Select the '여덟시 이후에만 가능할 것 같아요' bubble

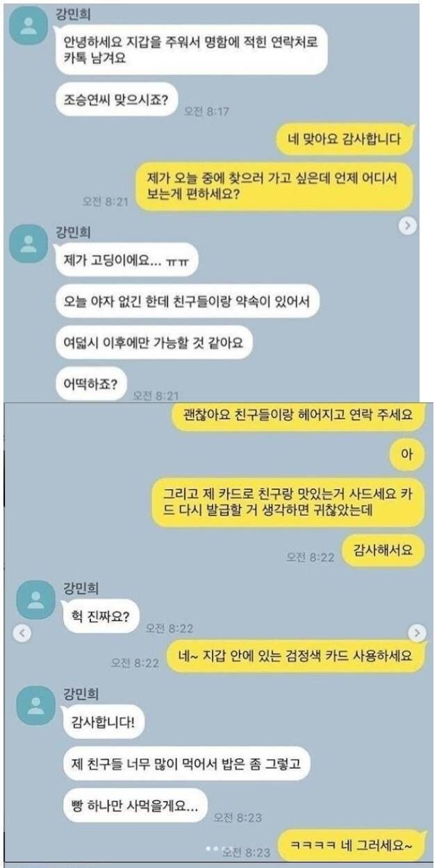click(152, 341)
